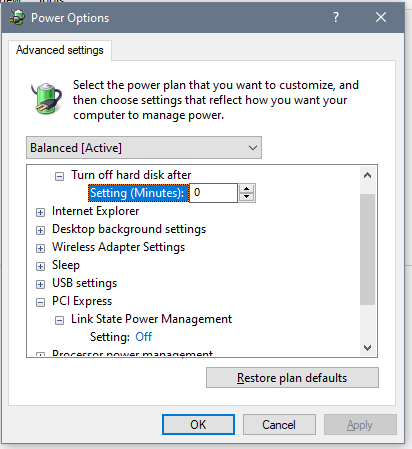Collapse Turn off hard disk after
This screenshot has width=412, height=449.
(59, 176)
